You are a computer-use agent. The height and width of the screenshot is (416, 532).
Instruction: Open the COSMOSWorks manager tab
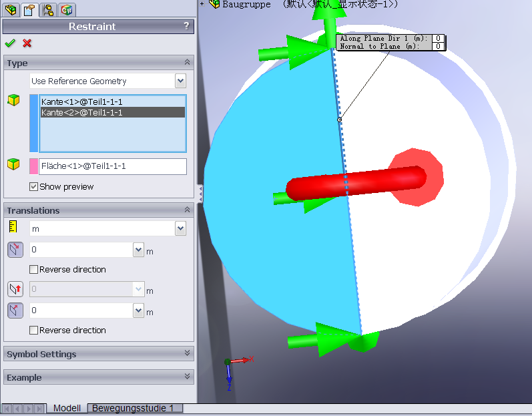coord(67,9)
